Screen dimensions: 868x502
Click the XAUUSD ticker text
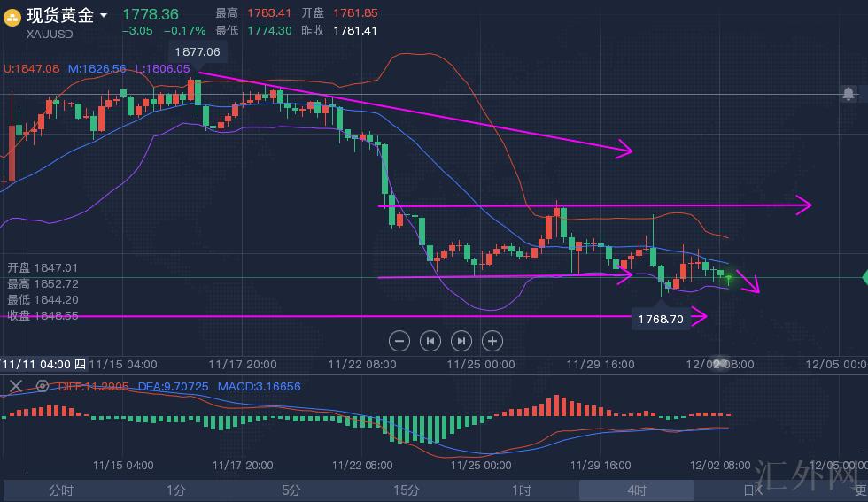click(x=50, y=35)
